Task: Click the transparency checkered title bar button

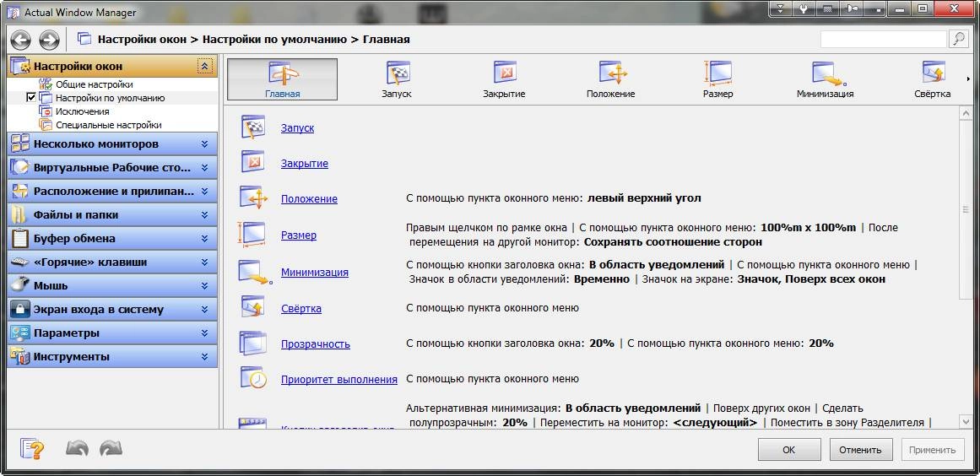Action: tap(827, 8)
